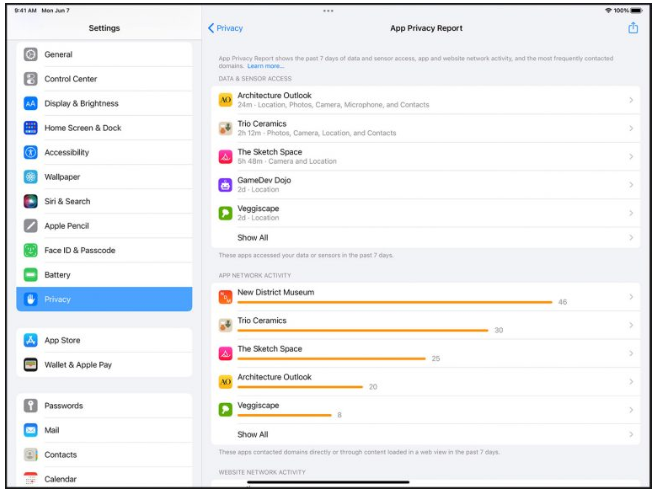Tap the 'GameDev Dojo' row title

pos(264,180)
